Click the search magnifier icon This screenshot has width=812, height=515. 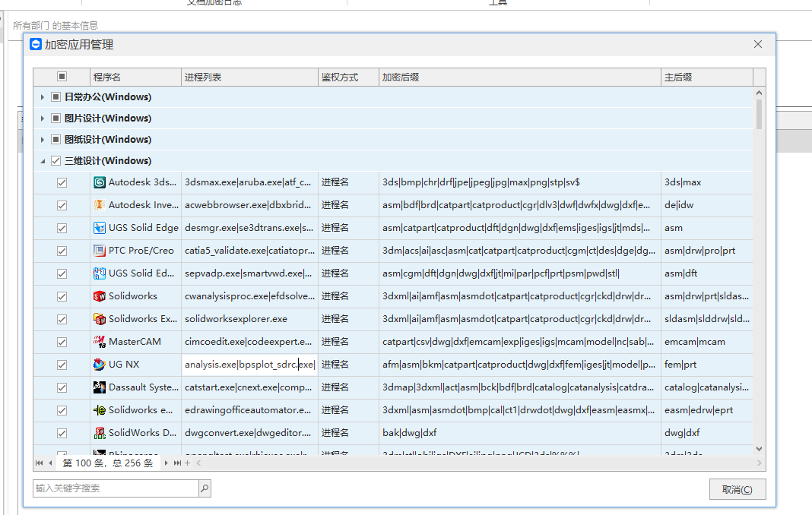205,488
